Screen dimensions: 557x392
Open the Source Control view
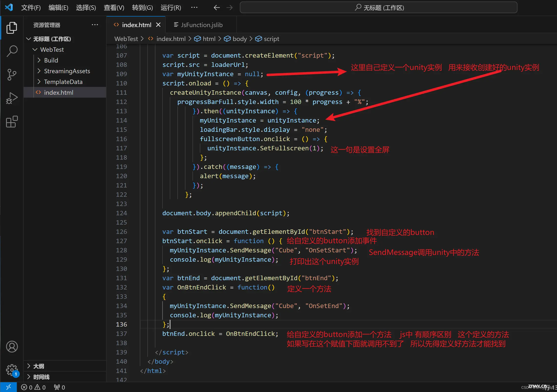(x=11, y=75)
